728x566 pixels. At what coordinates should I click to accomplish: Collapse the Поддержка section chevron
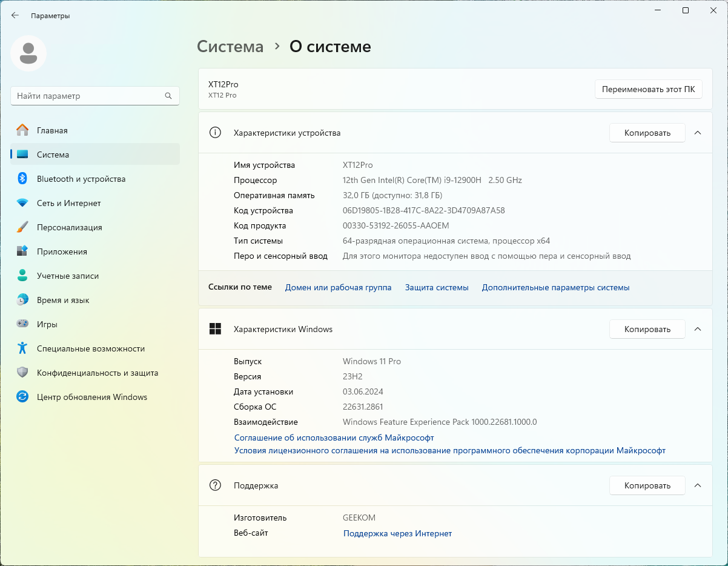point(698,485)
